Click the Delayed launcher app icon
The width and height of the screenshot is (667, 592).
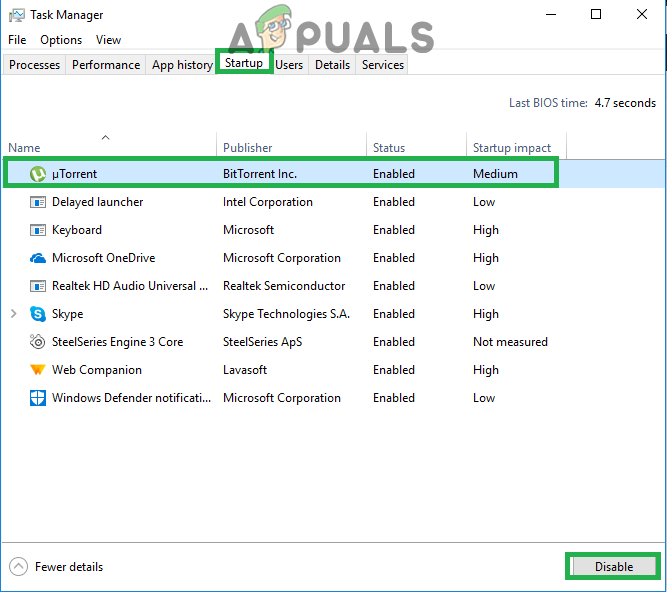click(x=38, y=202)
